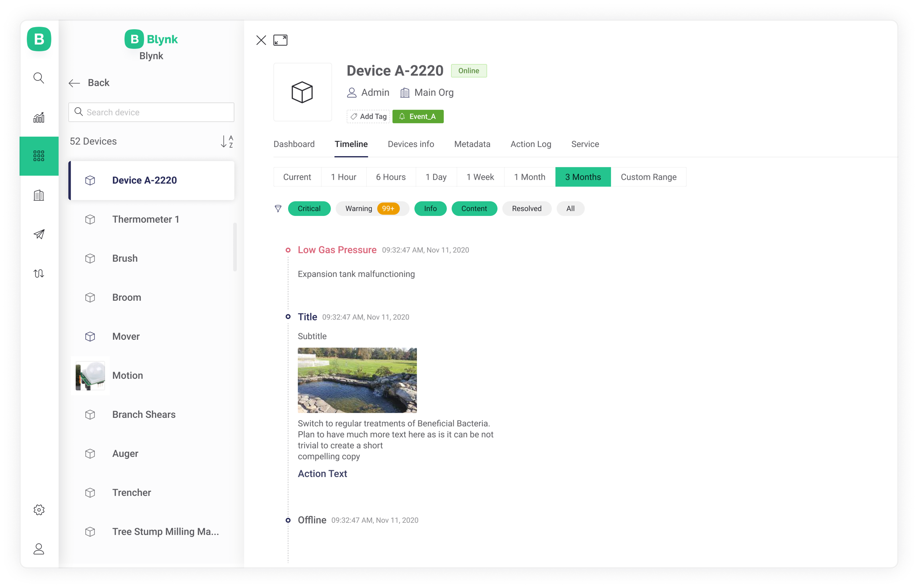The height and width of the screenshot is (588, 918).
Task: Click the Add Tag button
Action: pos(368,116)
